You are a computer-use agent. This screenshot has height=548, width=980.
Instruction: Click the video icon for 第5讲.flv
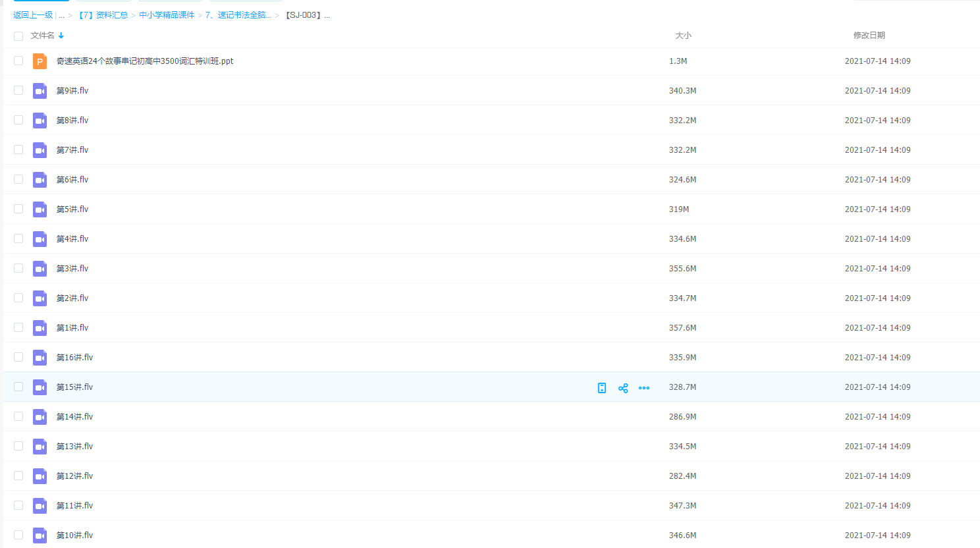click(x=40, y=209)
